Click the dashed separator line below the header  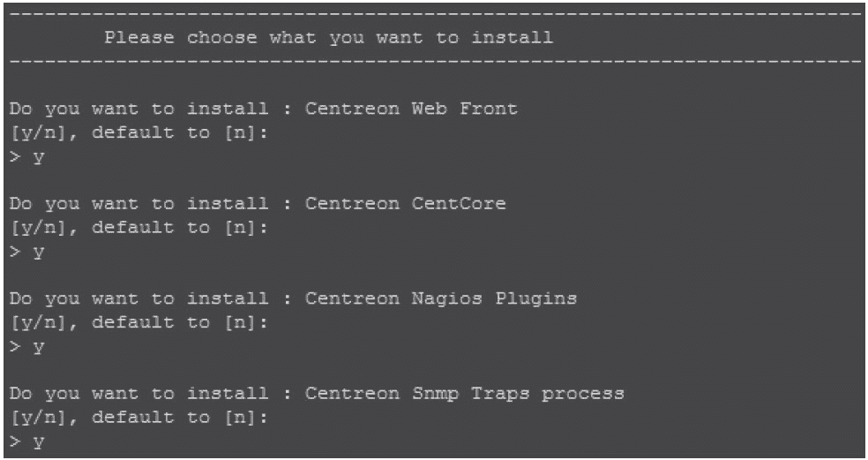[x=434, y=62]
